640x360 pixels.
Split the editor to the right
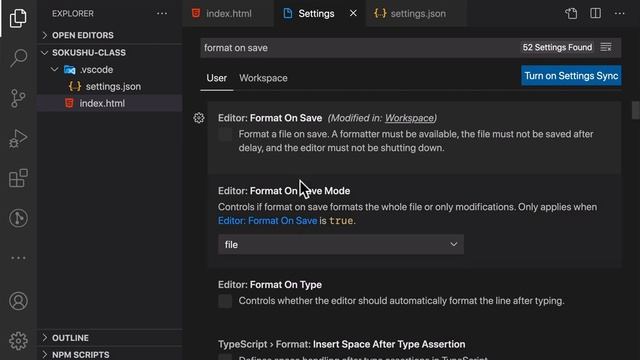click(x=596, y=13)
